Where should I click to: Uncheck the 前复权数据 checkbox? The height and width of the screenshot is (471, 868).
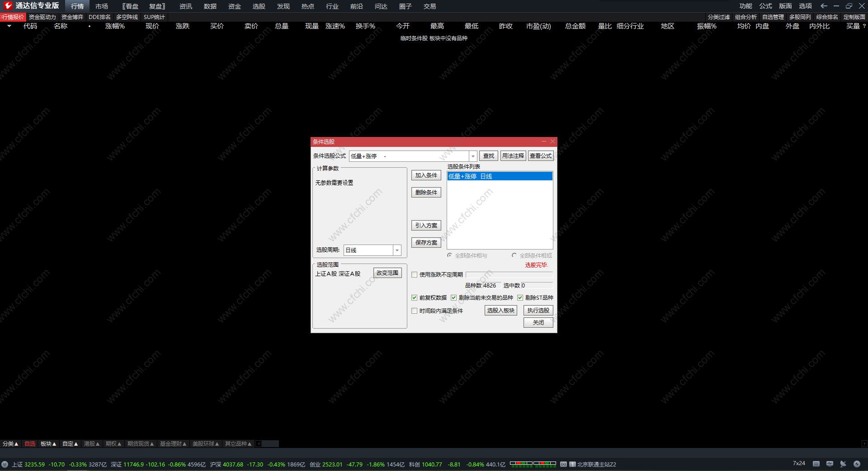point(415,297)
